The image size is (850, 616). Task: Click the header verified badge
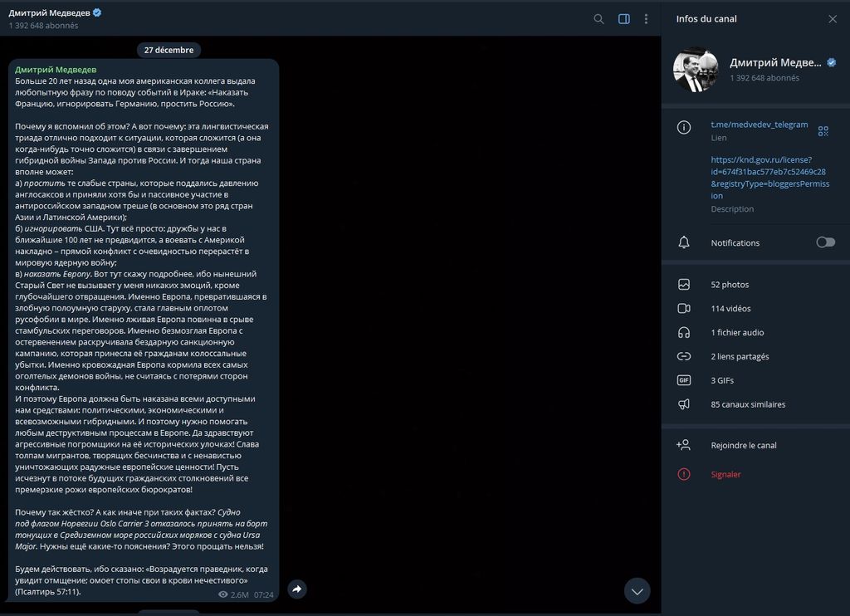pos(97,12)
